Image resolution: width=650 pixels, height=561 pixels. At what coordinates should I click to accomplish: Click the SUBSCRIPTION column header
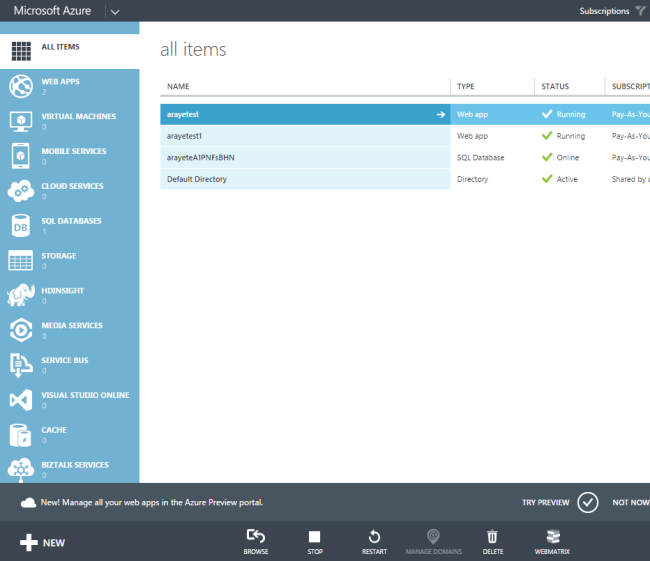[631, 86]
